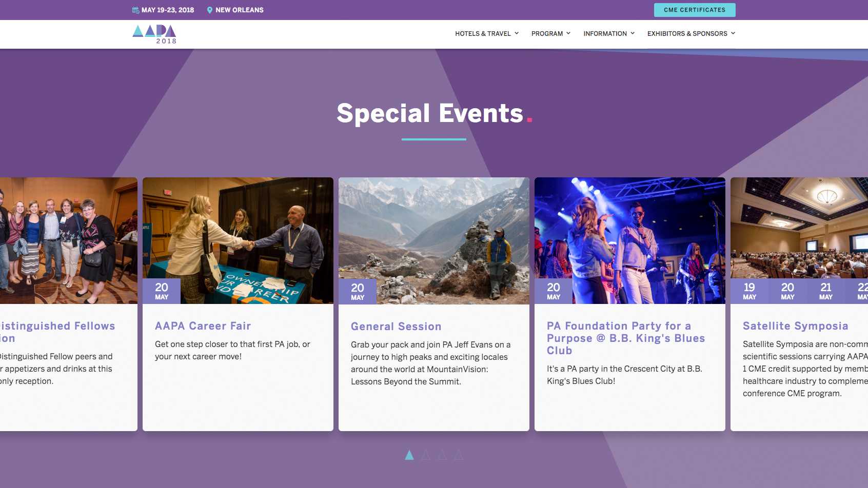Select the first carousel triangle indicator
This screenshot has height=488, width=868.
409,455
